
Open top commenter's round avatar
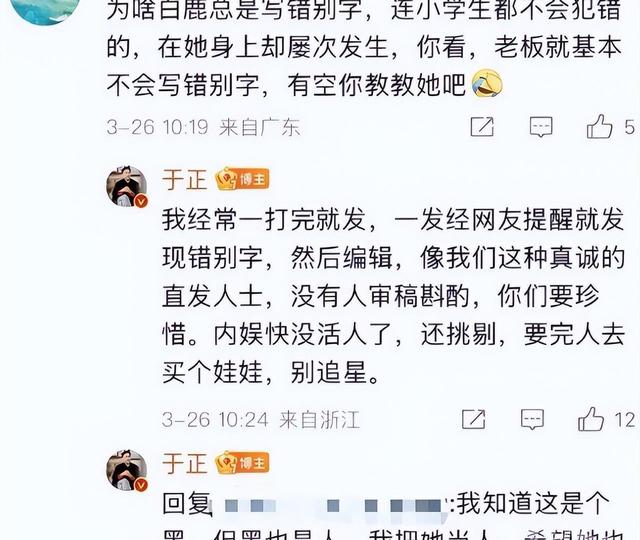[44, 8]
